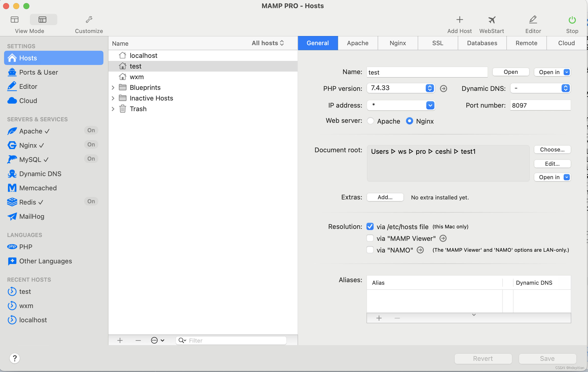The width and height of the screenshot is (588, 372).
Task: Uncheck via /etc/hosts file resolution
Action: pos(370,227)
